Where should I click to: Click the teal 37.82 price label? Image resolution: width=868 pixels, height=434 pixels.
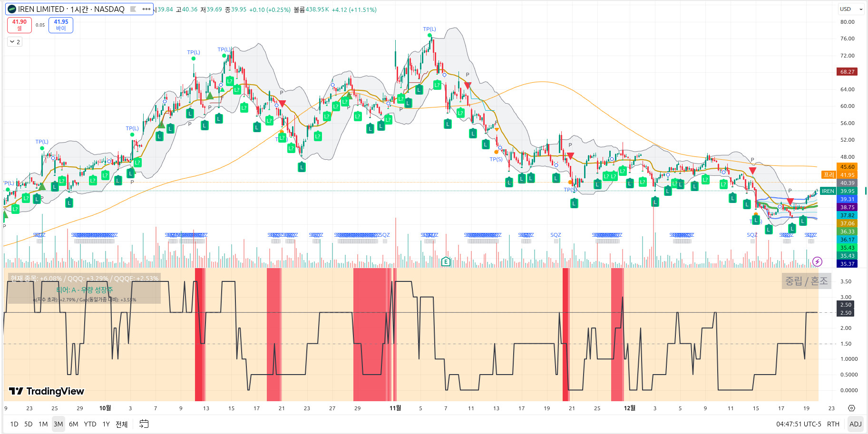[847, 215]
